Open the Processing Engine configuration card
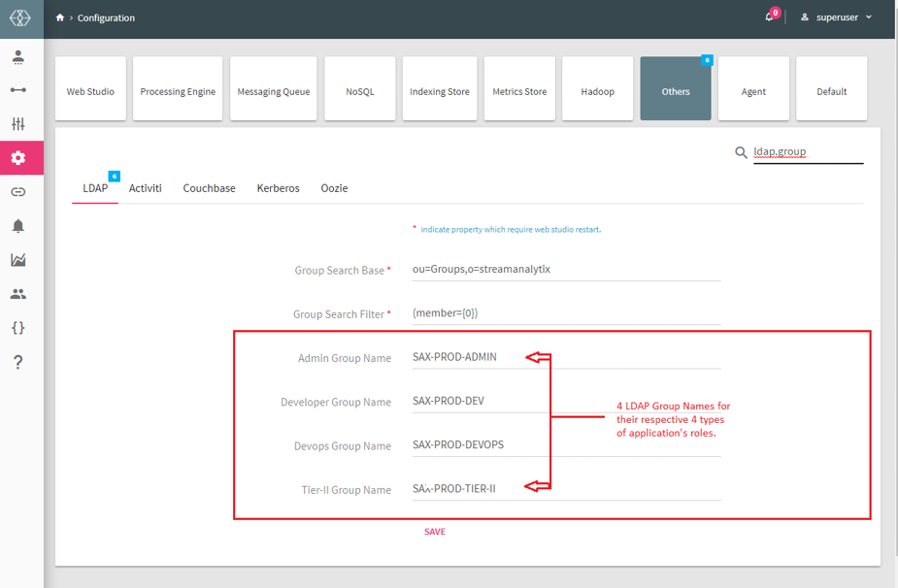The image size is (898, 588). pos(178,92)
